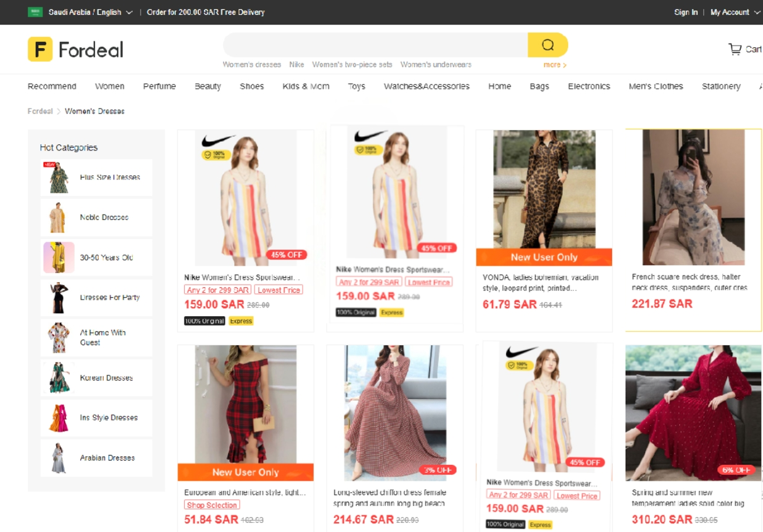Click the Sign In link

tap(685, 12)
